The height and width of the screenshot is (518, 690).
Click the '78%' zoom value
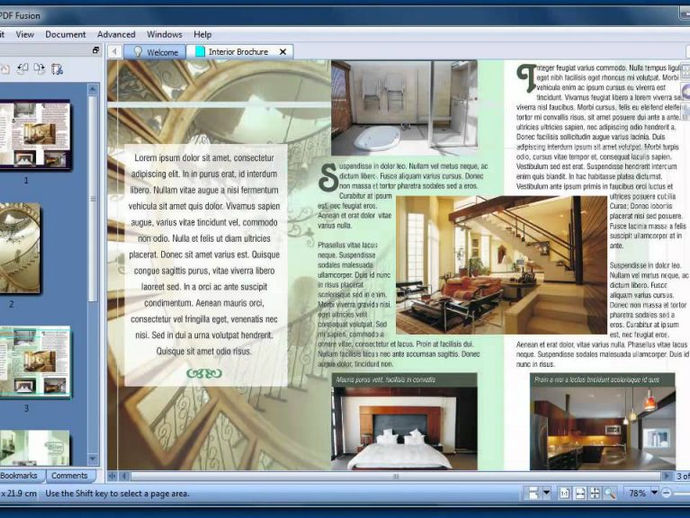pos(637,493)
